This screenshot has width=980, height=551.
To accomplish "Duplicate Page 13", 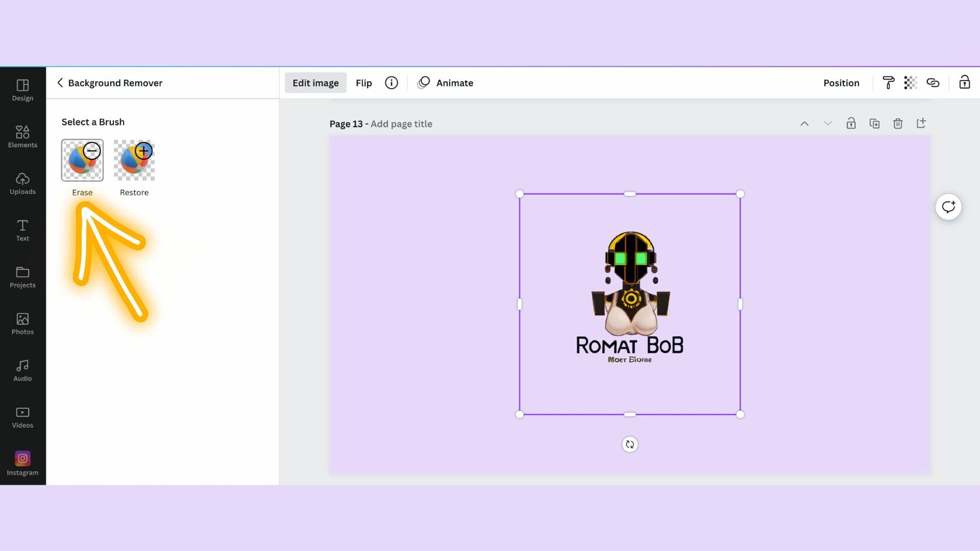I will pos(874,124).
